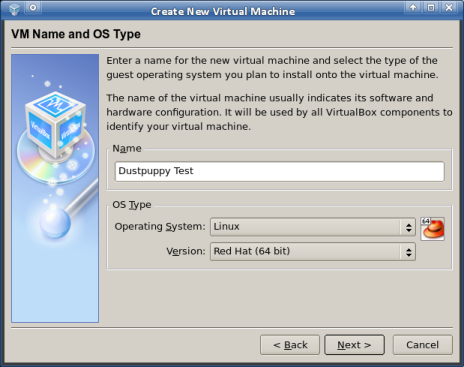Click the 'Create New Virtual Machine' title bar text
The width and height of the screenshot is (464, 367).
pos(223,11)
